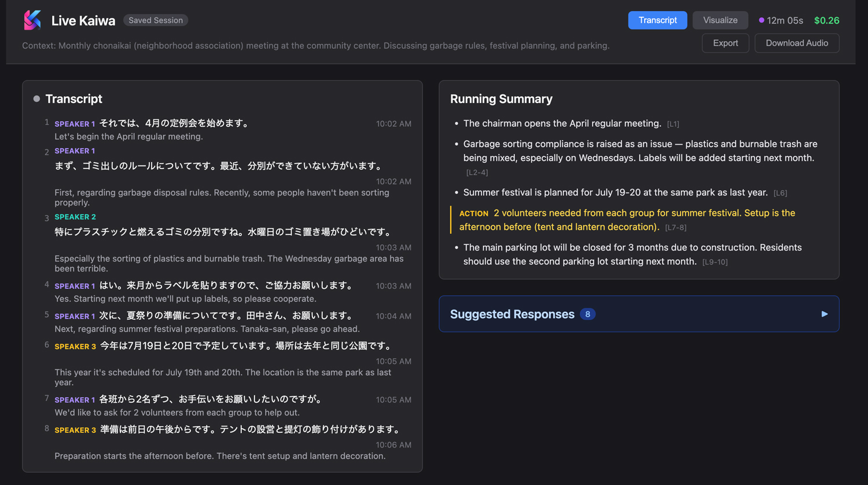Viewport: 868px width, 485px height.
Task: Collapse the Running Summary panel header
Action: [x=501, y=98]
